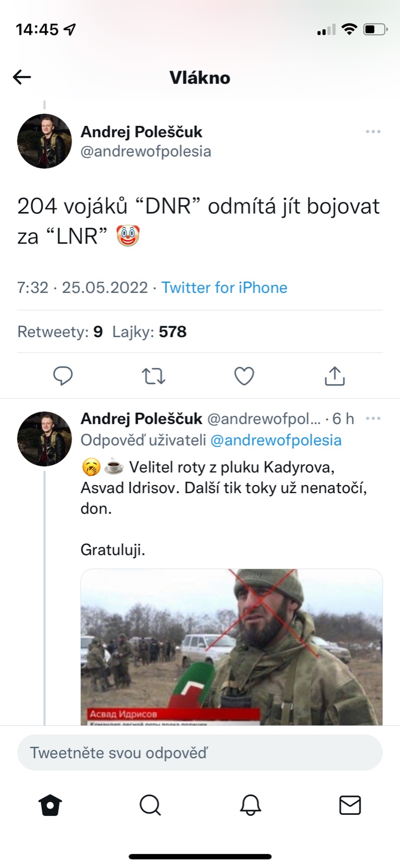View the Retweety: 9 list
This screenshot has height=868, width=400.
pyautogui.click(x=60, y=331)
